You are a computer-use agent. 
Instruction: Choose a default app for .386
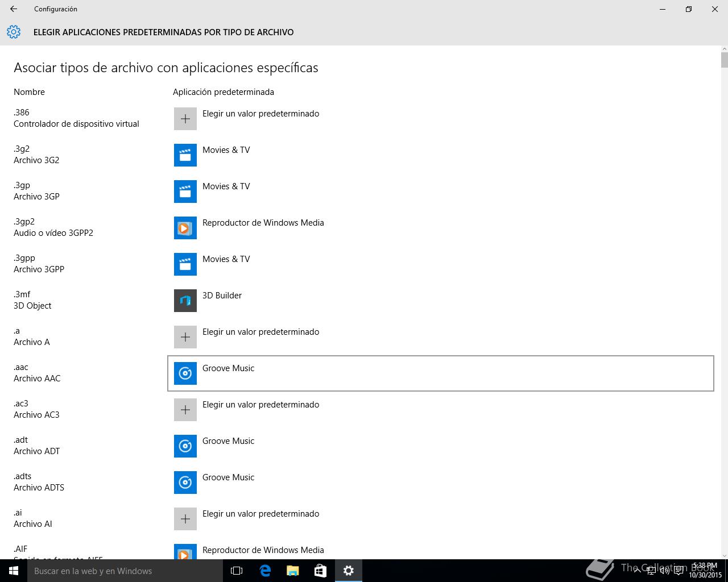[441, 119]
